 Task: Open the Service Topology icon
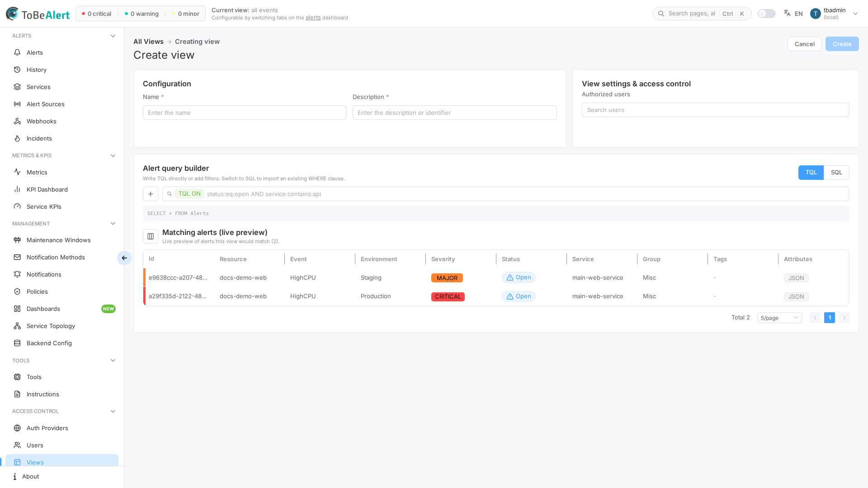pos(17,326)
